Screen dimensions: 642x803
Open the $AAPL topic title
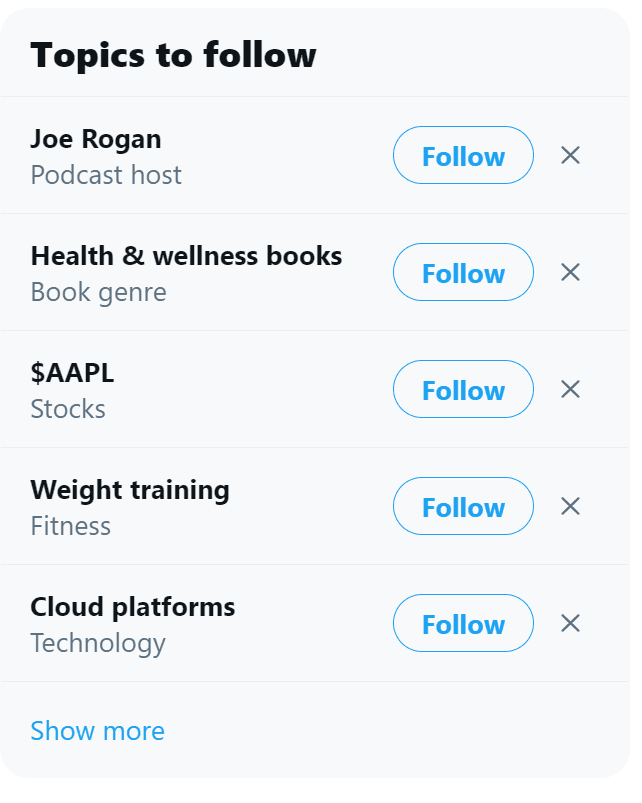click(x=72, y=373)
